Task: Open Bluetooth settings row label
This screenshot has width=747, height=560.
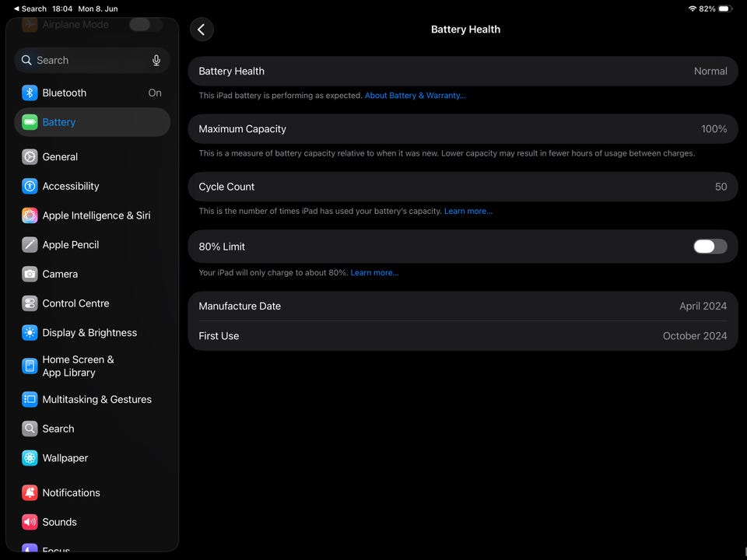Action: tap(65, 93)
